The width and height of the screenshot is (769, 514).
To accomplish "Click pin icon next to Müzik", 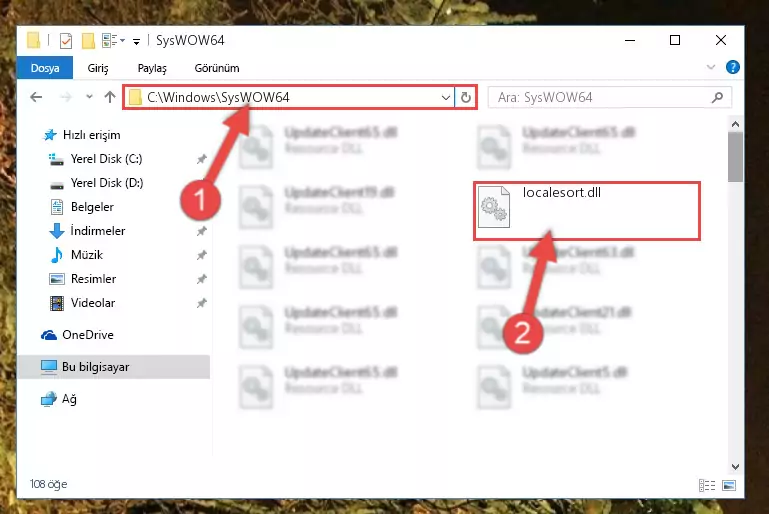I will 201,255.
